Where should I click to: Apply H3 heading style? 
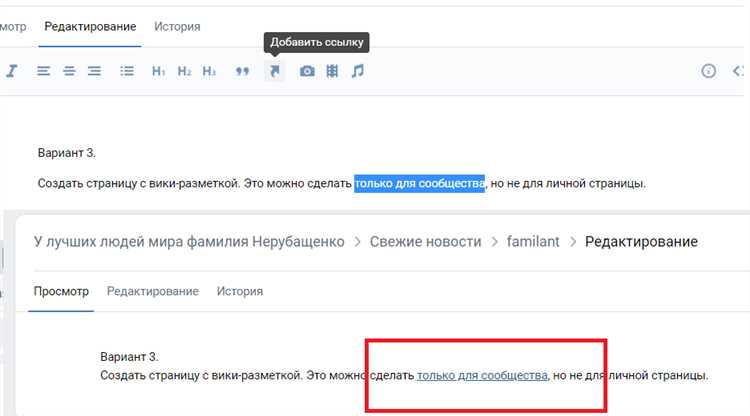pos(209,71)
